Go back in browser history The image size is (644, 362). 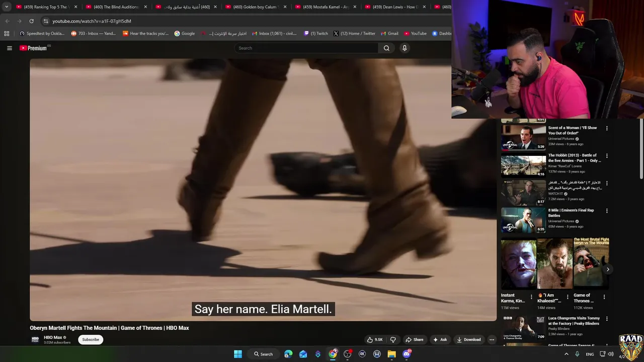coord(7,21)
